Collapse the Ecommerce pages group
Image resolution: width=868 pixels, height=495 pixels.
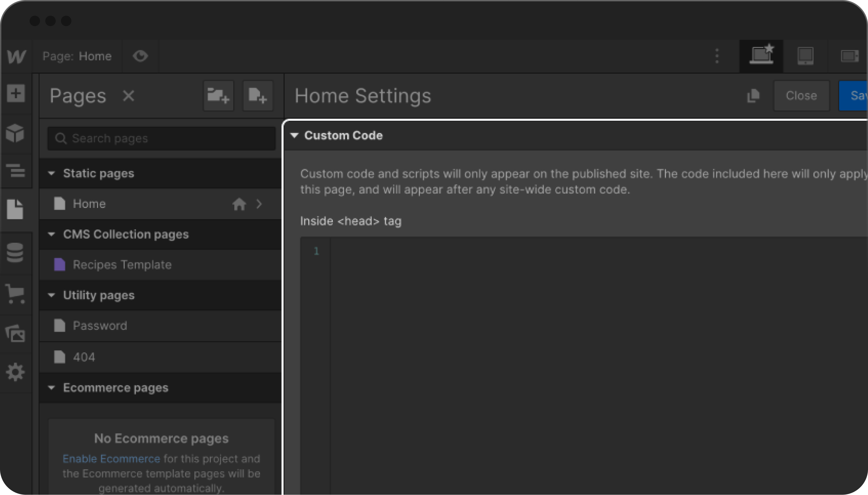click(x=52, y=388)
